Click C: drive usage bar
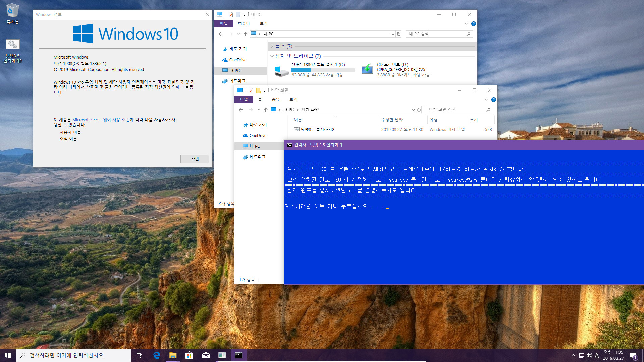The height and width of the screenshot is (362, 644). 323,70
